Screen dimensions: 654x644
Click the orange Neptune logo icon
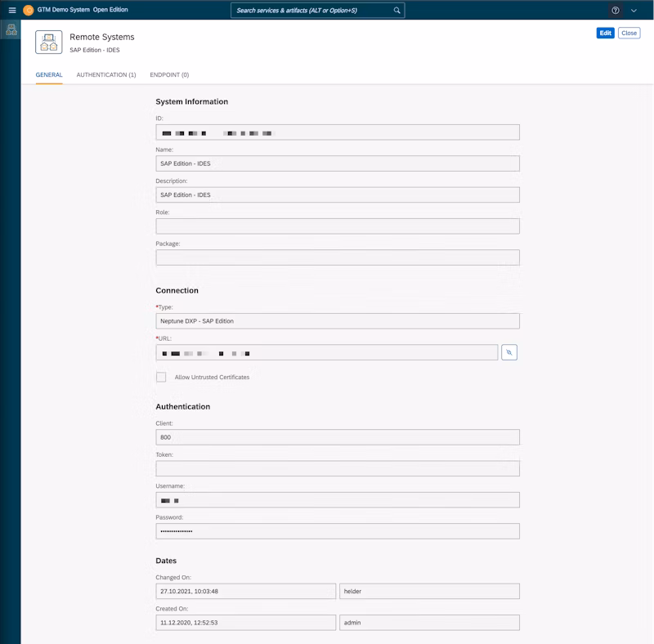click(x=29, y=10)
